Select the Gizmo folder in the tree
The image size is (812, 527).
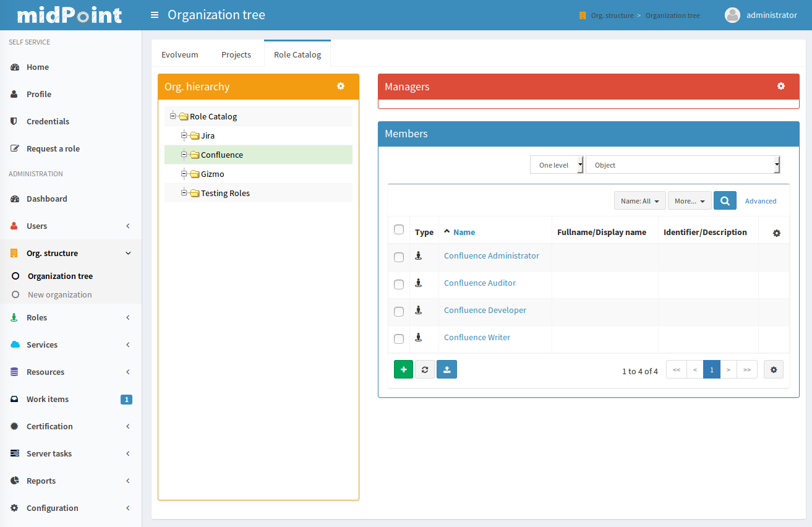212,174
